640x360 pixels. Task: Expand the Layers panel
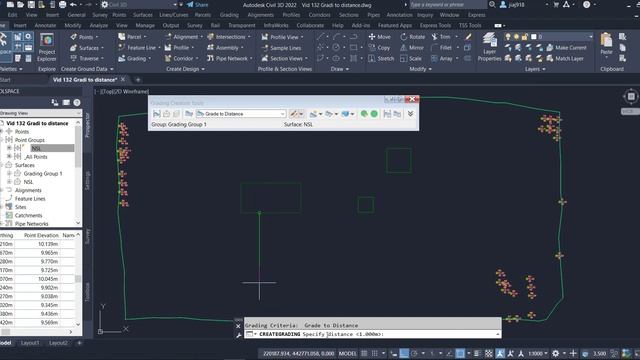[x=535, y=69]
